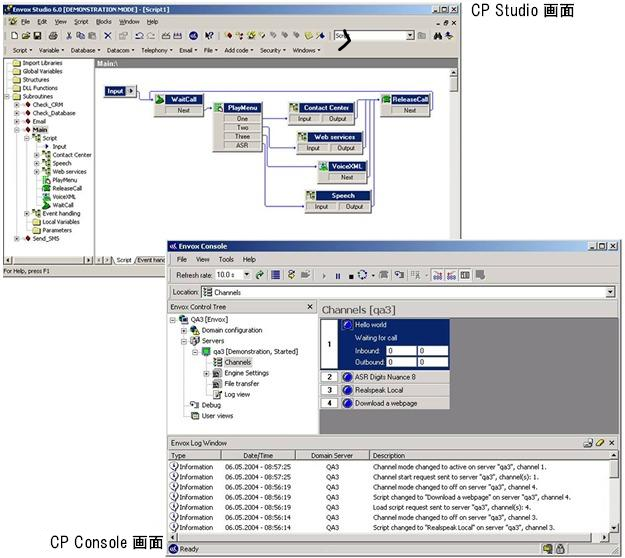Screen dimensions: 625x558
Task: Click the Cut scissors icon in Studio toolbar
Action: 69,35
